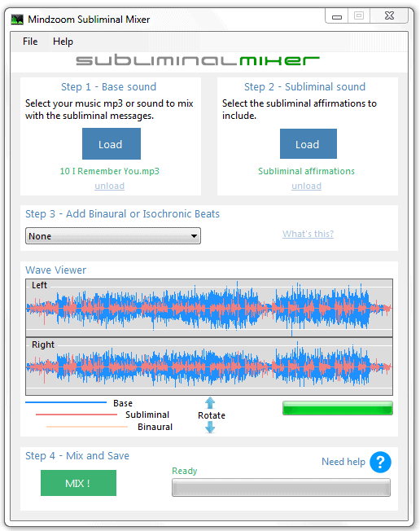Click the Mindzoom app icon in title bar

[x=17, y=20]
